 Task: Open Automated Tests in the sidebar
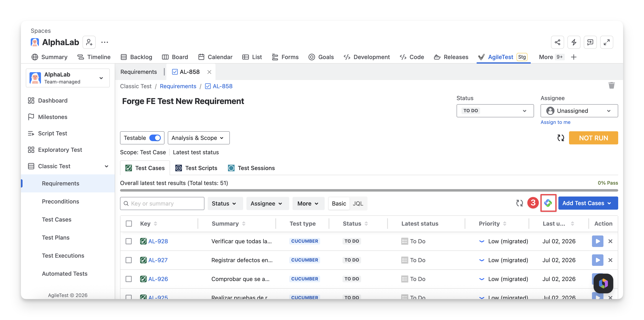(65, 274)
